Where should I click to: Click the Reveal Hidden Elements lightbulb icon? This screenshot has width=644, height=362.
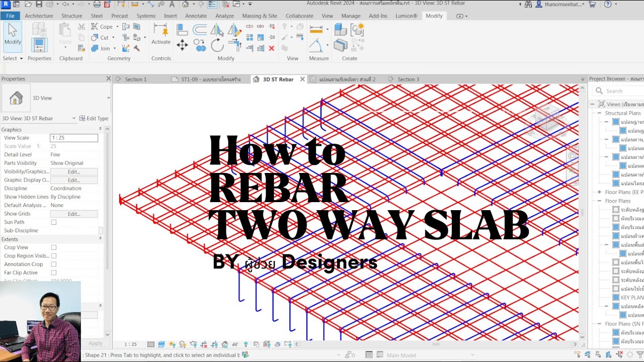coord(246,344)
